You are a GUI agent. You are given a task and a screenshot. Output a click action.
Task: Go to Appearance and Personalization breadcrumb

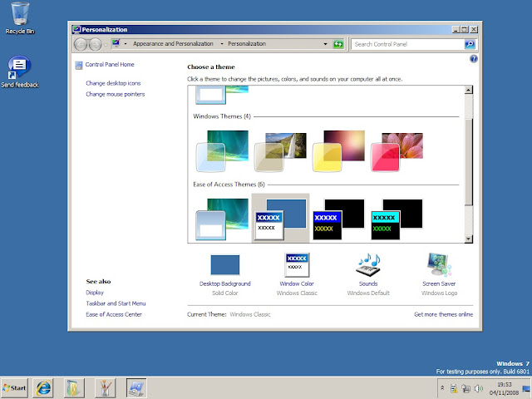(173, 44)
